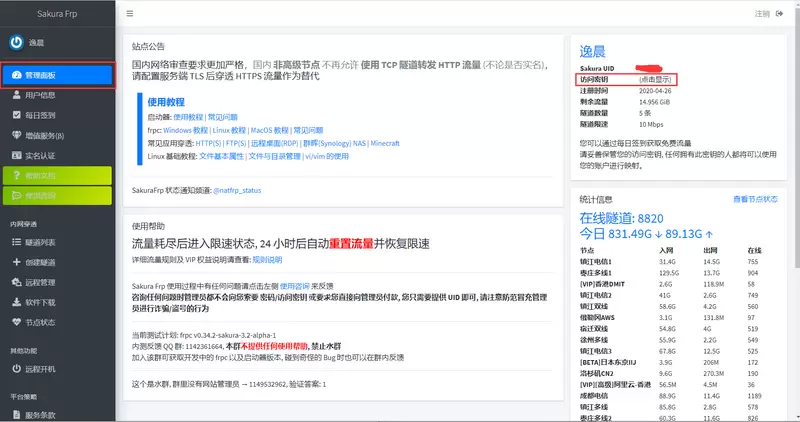The width and height of the screenshot is (800, 422).
Task: Click the 在线隧道: 8820 statistic
Action: tap(621, 218)
